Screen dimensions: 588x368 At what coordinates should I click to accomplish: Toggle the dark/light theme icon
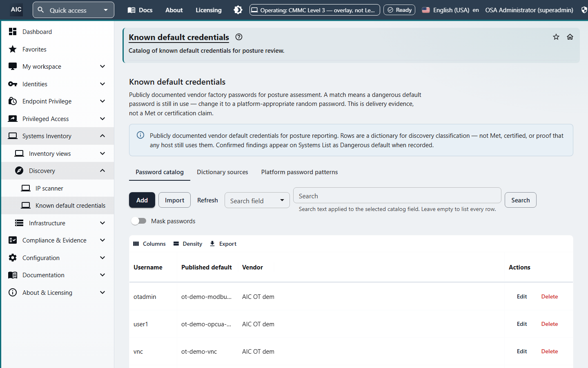pos(238,10)
